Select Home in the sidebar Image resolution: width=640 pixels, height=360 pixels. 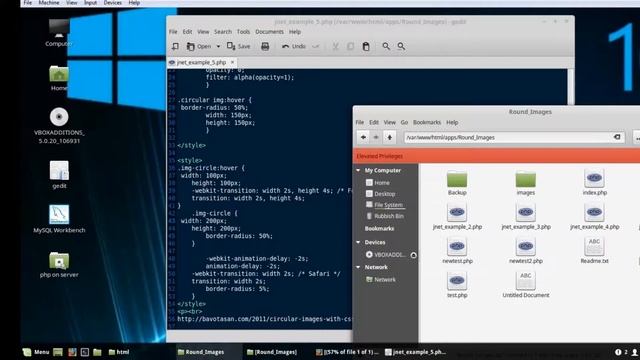click(x=378, y=182)
